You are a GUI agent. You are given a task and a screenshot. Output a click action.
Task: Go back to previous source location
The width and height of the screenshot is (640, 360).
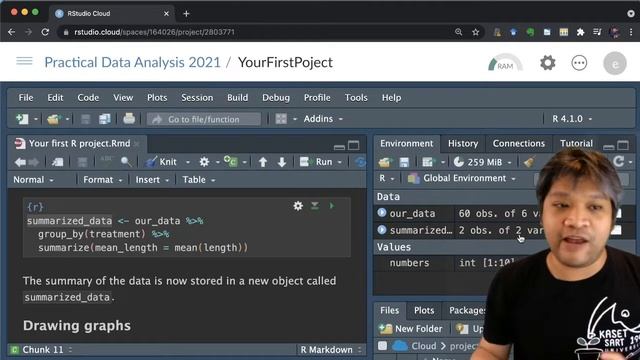[20, 162]
